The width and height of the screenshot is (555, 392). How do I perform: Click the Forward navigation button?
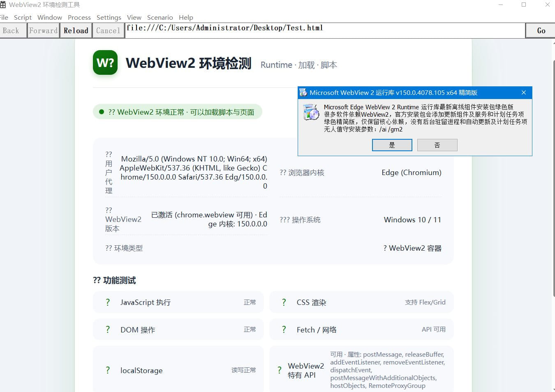pyautogui.click(x=43, y=30)
